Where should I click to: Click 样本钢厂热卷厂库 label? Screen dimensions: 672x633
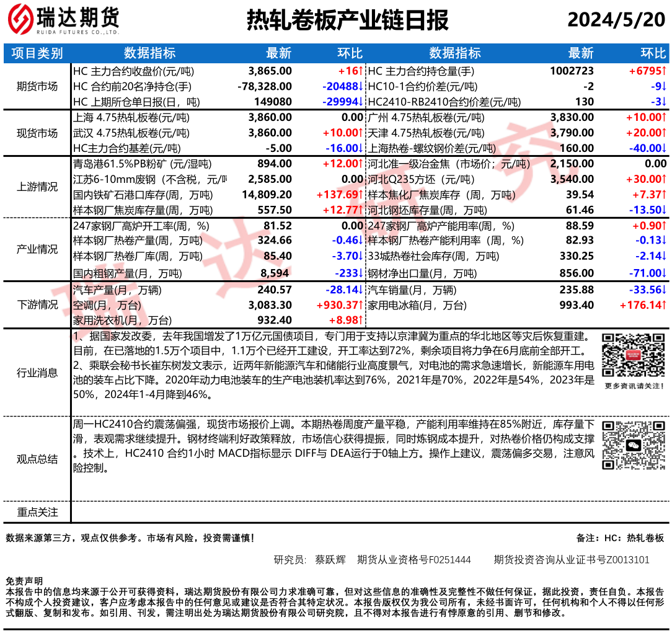point(138,256)
